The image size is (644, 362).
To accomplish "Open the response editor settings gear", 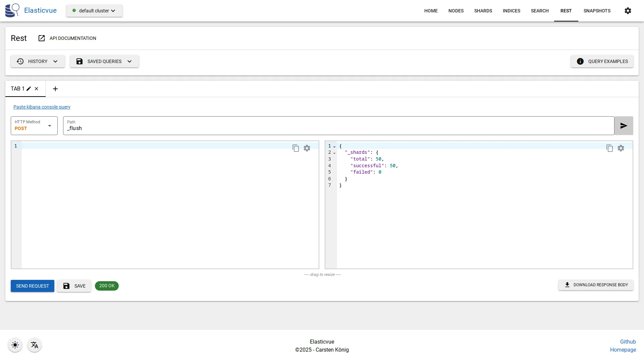I will pos(621,148).
